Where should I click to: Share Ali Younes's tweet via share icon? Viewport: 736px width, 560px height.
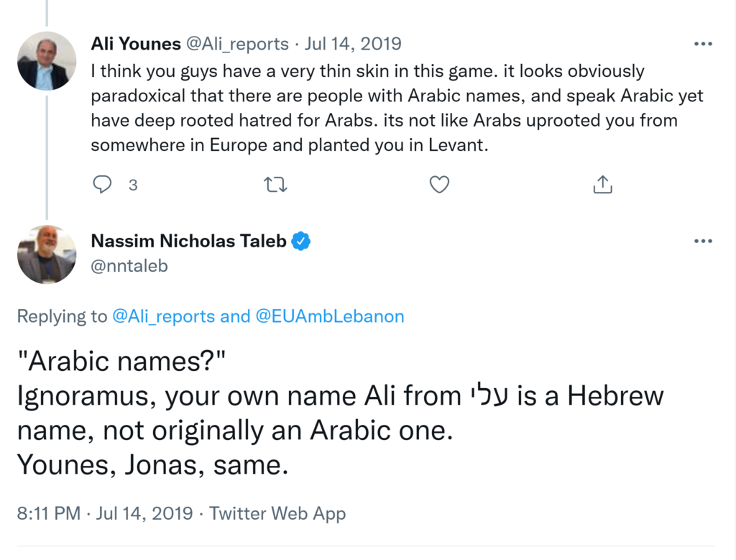(x=602, y=185)
